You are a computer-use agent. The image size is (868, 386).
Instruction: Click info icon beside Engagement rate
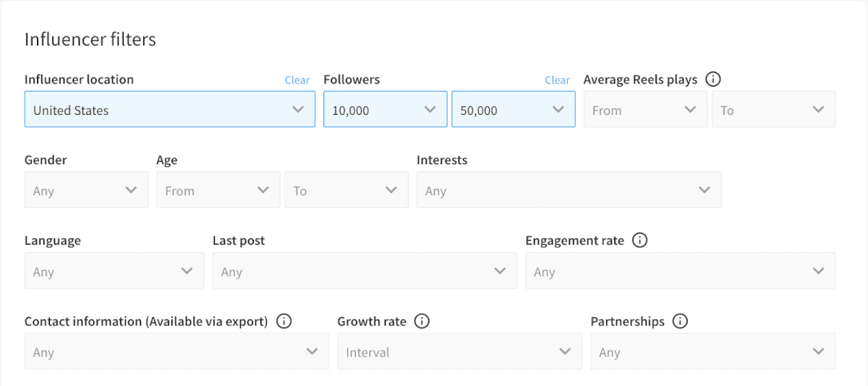click(x=639, y=241)
